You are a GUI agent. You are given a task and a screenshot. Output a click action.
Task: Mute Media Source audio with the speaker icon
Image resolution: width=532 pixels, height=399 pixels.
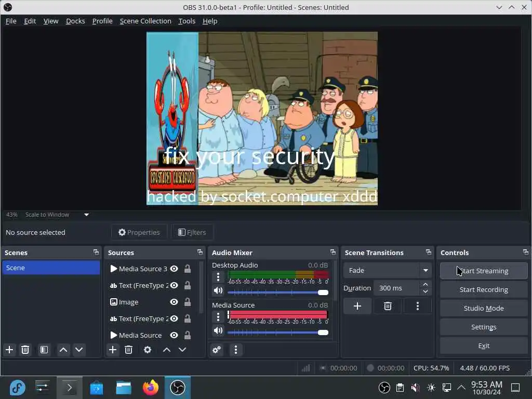point(218,330)
